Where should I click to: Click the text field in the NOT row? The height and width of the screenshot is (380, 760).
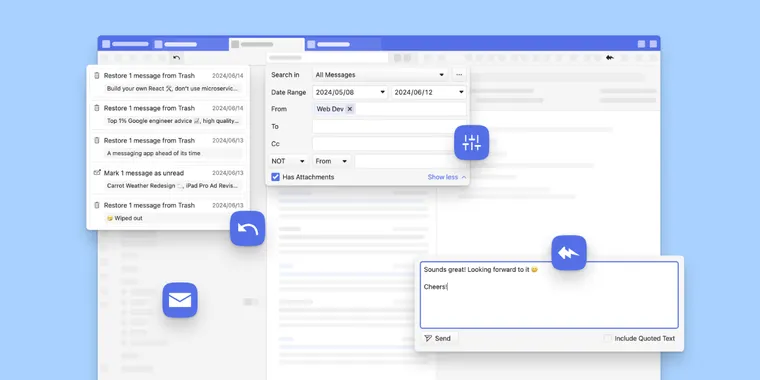pos(411,161)
